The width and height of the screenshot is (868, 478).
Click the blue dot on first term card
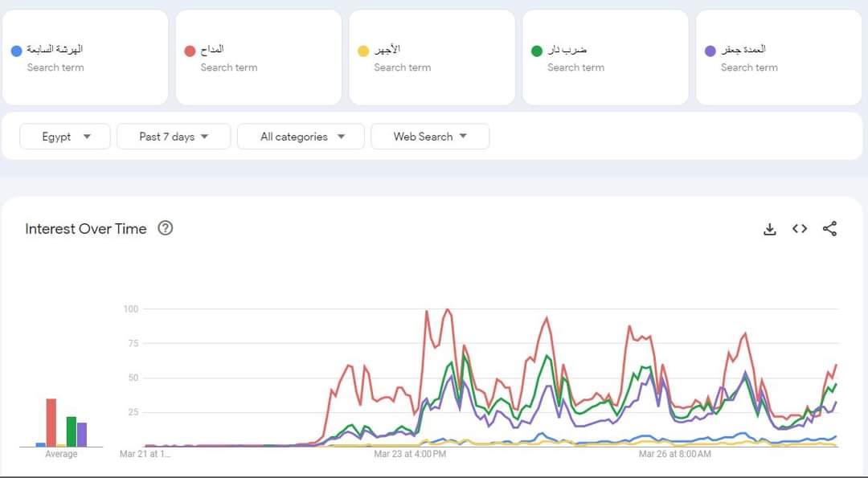pyautogui.click(x=16, y=51)
